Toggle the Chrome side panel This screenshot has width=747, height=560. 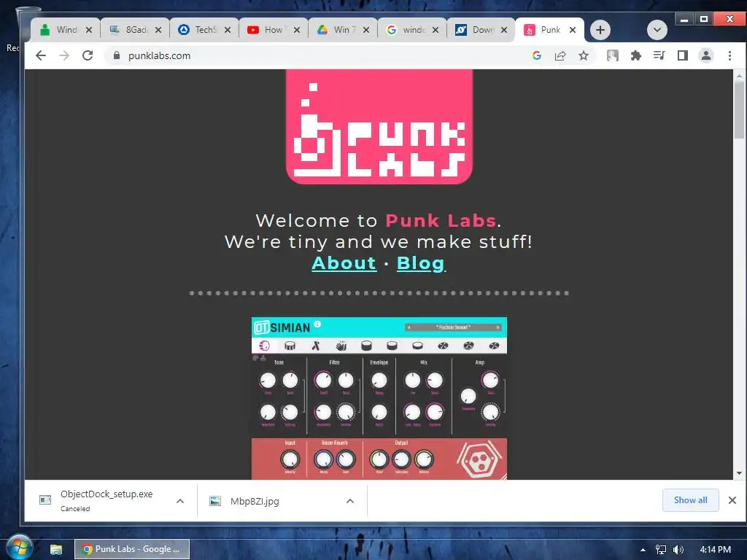click(x=683, y=55)
